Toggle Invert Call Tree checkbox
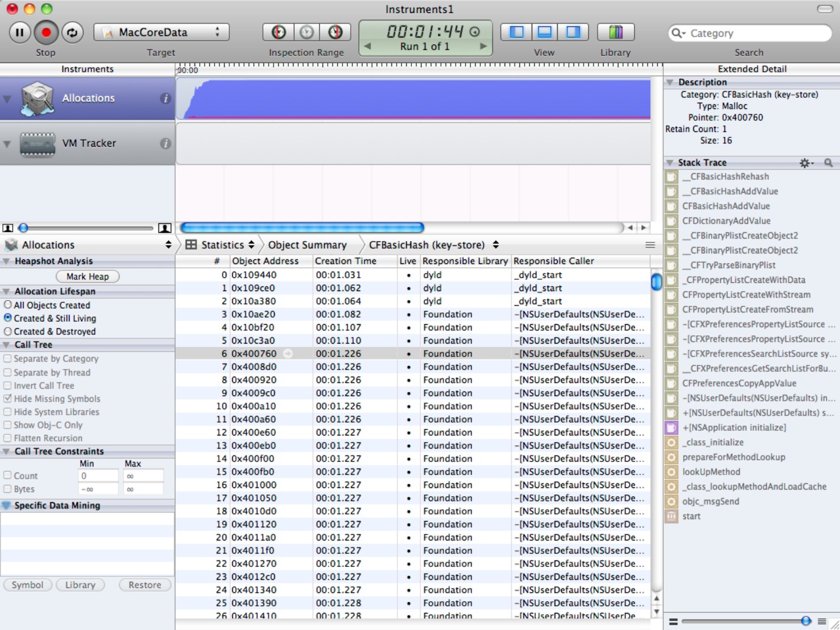Screen dimensions: 840x630 [x=8, y=385]
